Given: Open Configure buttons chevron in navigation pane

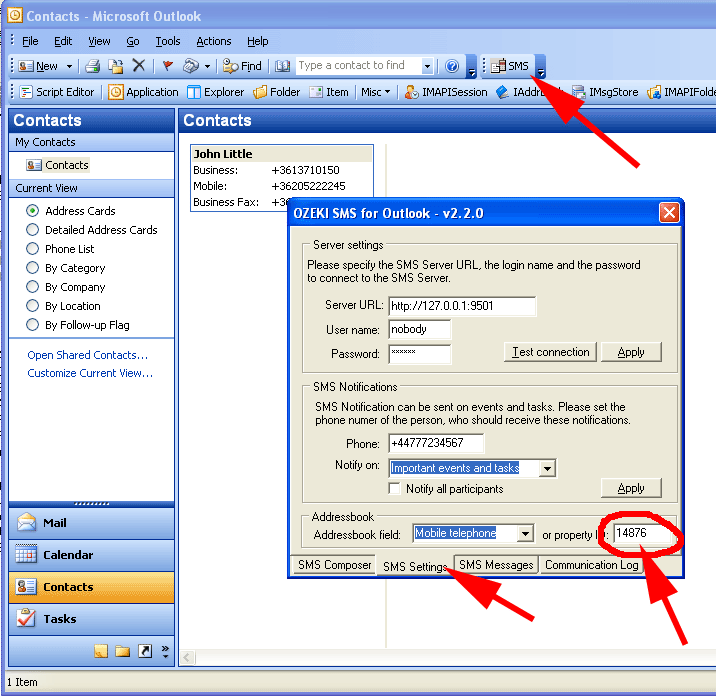Looking at the screenshot, I should (x=165, y=651).
